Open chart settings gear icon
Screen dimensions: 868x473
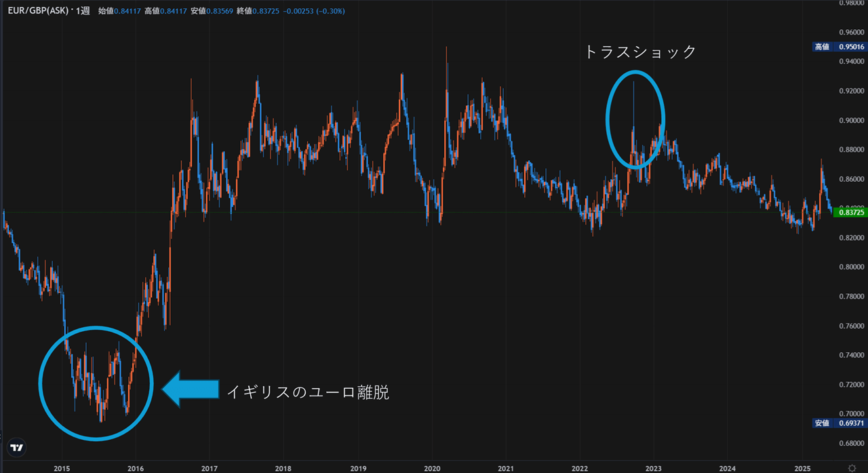click(x=852, y=468)
